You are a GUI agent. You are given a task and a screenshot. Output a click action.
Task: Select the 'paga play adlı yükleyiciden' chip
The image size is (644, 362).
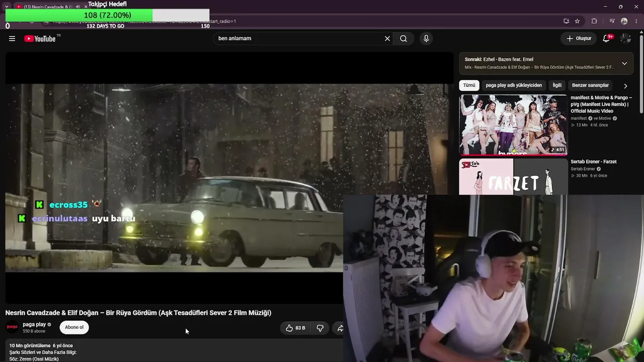coord(514,85)
